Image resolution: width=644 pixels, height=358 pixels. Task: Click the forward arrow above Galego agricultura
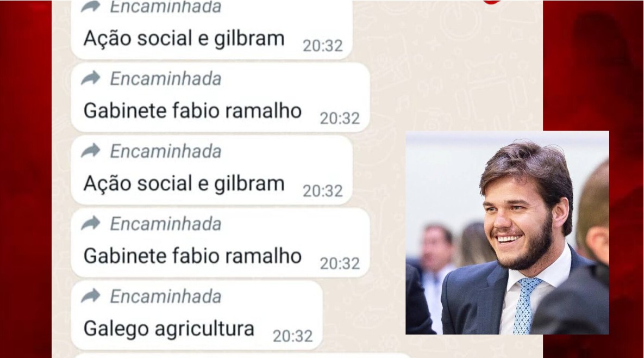tap(91, 295)
